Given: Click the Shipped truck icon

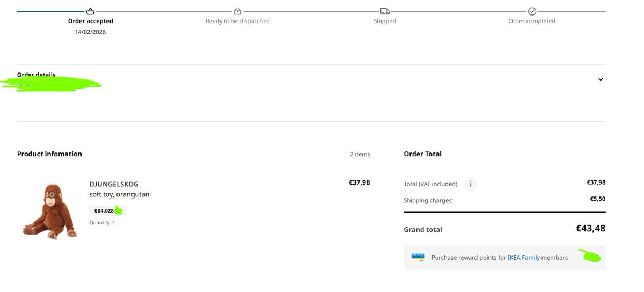Looking at the screenshot, I should [385, 11].
